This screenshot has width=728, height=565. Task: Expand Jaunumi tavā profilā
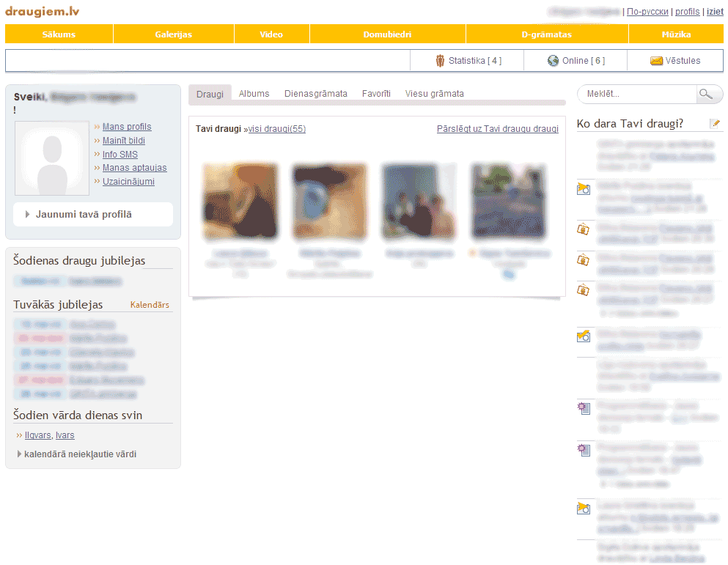(93, 215)
